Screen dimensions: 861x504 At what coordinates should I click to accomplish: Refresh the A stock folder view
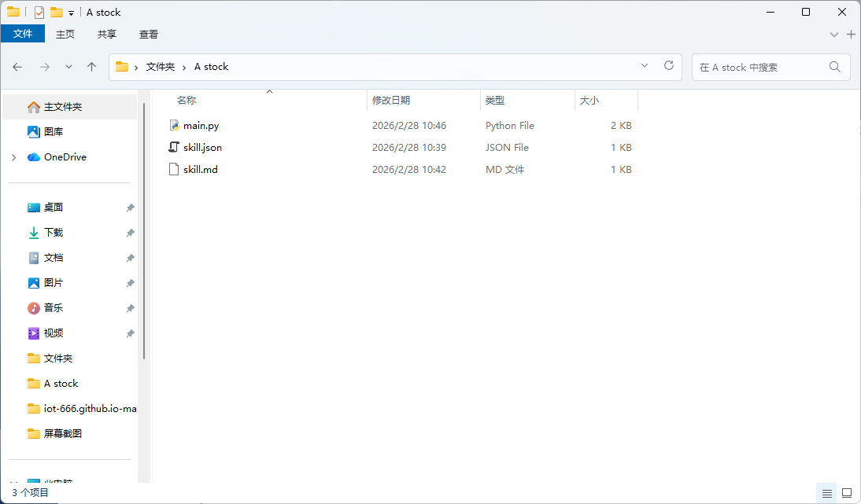tap(669, 66)
